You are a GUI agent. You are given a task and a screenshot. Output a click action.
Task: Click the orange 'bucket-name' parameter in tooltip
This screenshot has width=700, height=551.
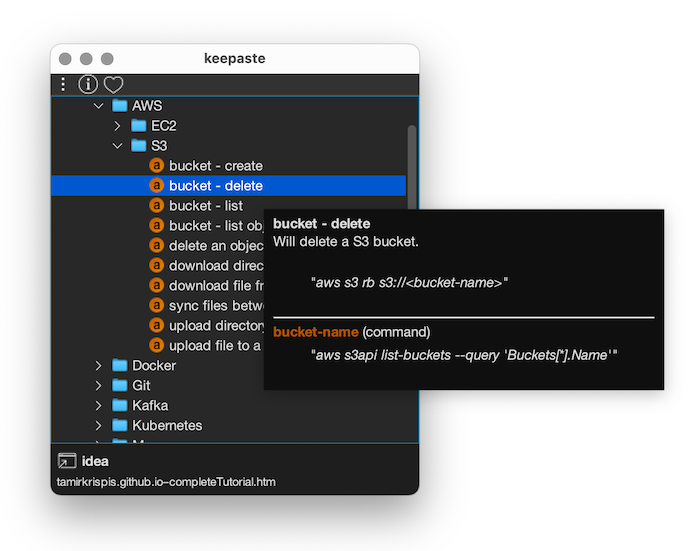316,332
